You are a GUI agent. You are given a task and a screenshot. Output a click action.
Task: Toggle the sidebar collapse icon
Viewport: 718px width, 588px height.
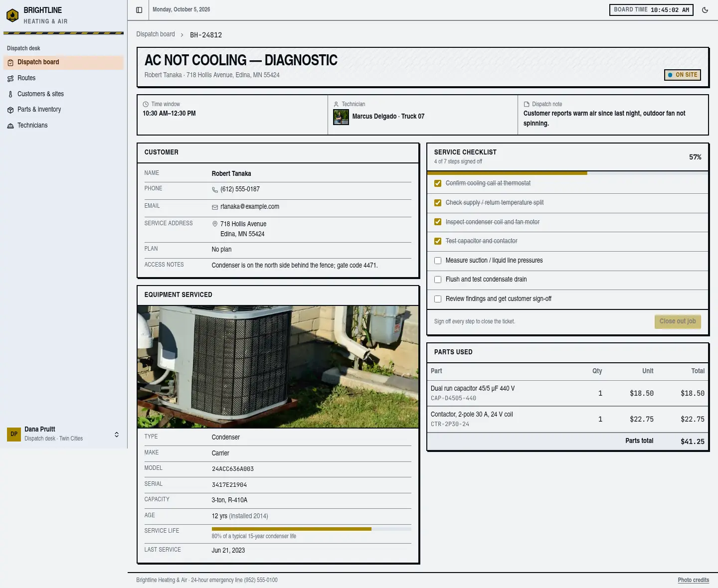tap(139, 10)
